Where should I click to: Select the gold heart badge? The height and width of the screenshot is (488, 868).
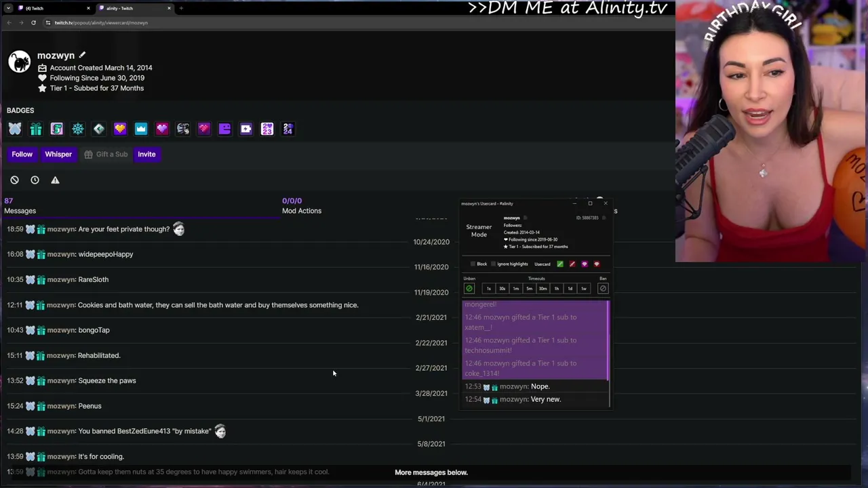pyautogui.click(x=120, y=129)
